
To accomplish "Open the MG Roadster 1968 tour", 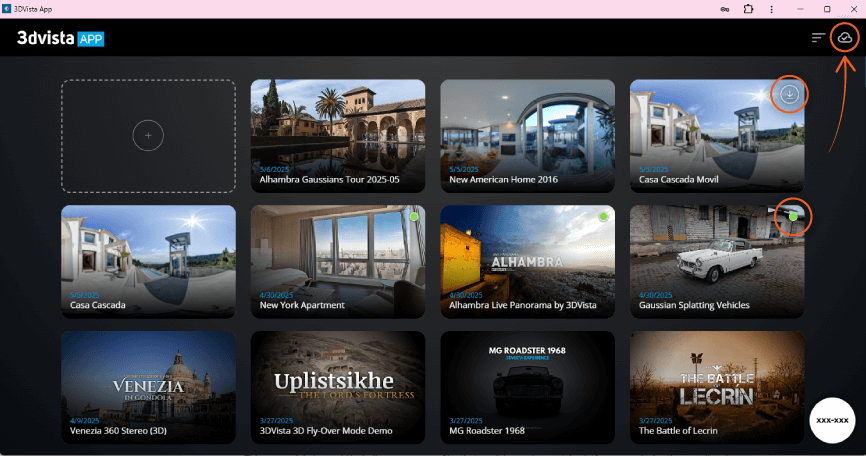I will point(527,388).
